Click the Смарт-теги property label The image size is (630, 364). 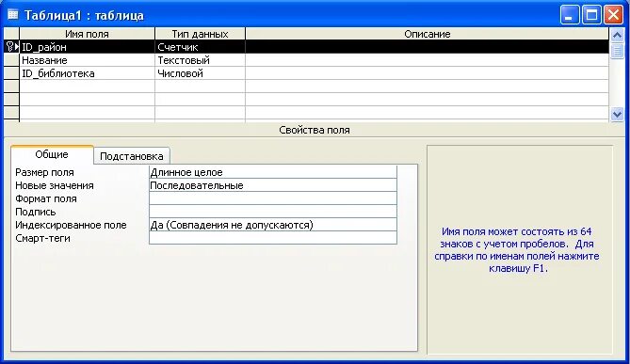(x=42, y=238)
